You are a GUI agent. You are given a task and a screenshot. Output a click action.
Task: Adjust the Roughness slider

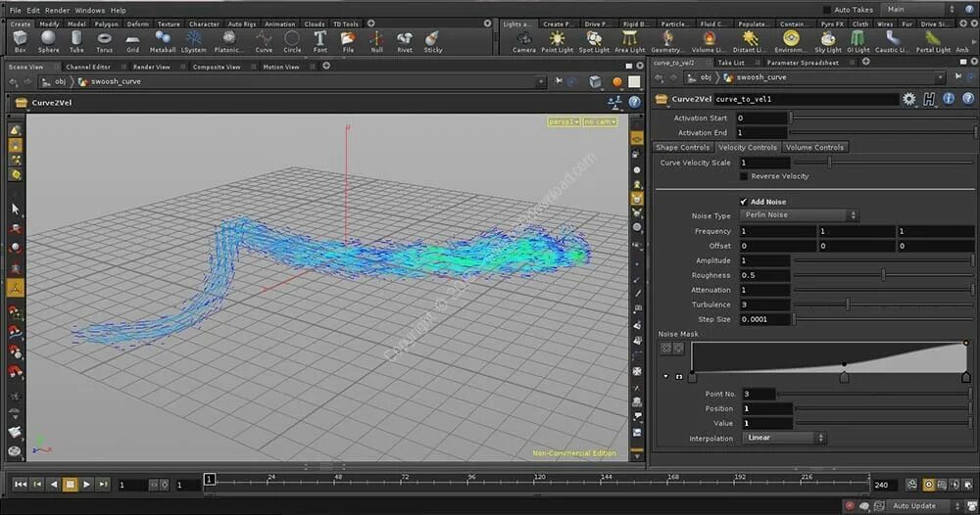(x=883, y=275)
